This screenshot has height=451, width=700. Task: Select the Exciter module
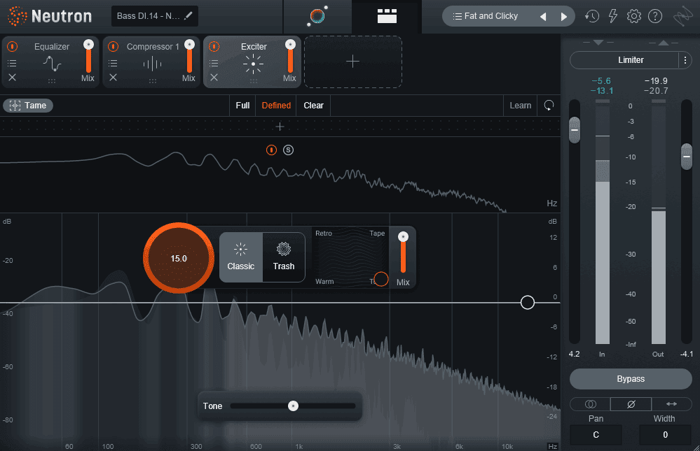253,62
